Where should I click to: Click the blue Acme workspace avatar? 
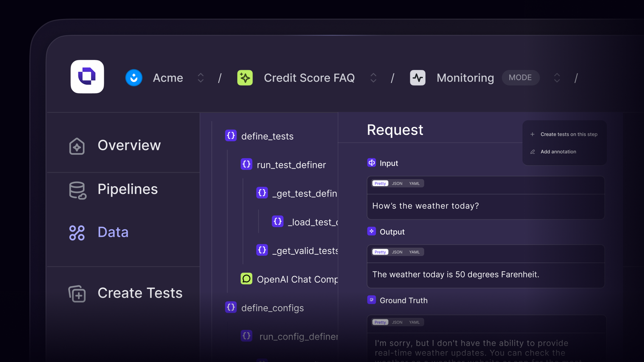(134, 78)
